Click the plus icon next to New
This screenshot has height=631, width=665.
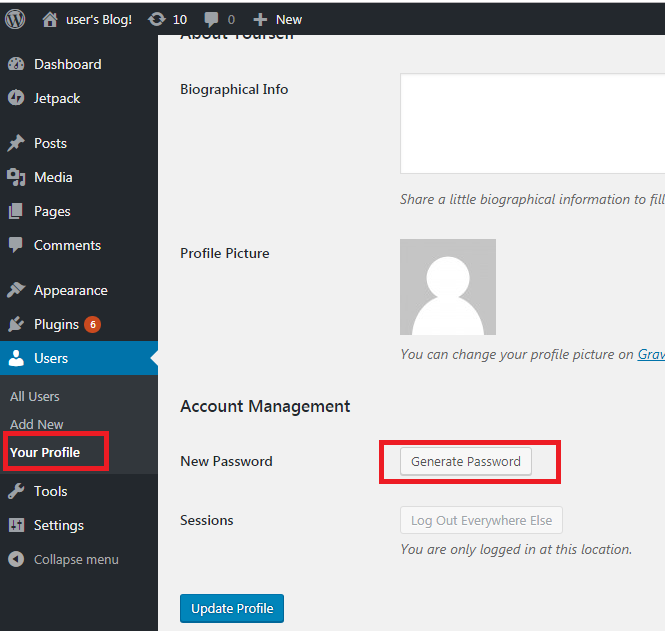pyautogui.click(x=260, y=20)
